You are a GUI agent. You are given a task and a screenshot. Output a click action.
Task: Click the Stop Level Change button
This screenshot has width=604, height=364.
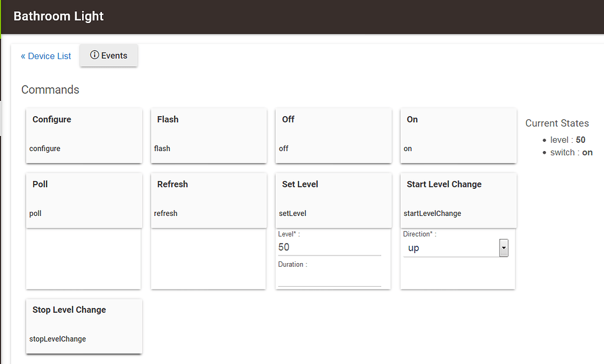84,326
